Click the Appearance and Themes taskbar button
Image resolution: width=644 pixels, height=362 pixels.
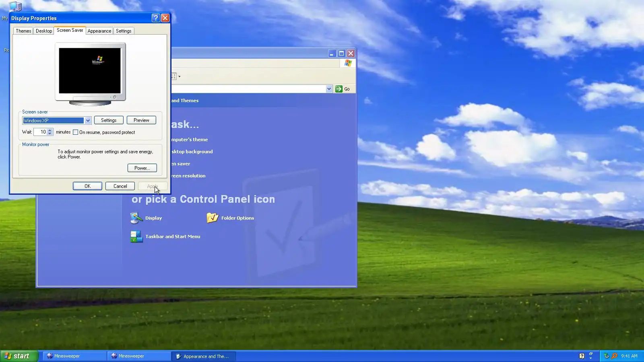[x=204, y=356]
